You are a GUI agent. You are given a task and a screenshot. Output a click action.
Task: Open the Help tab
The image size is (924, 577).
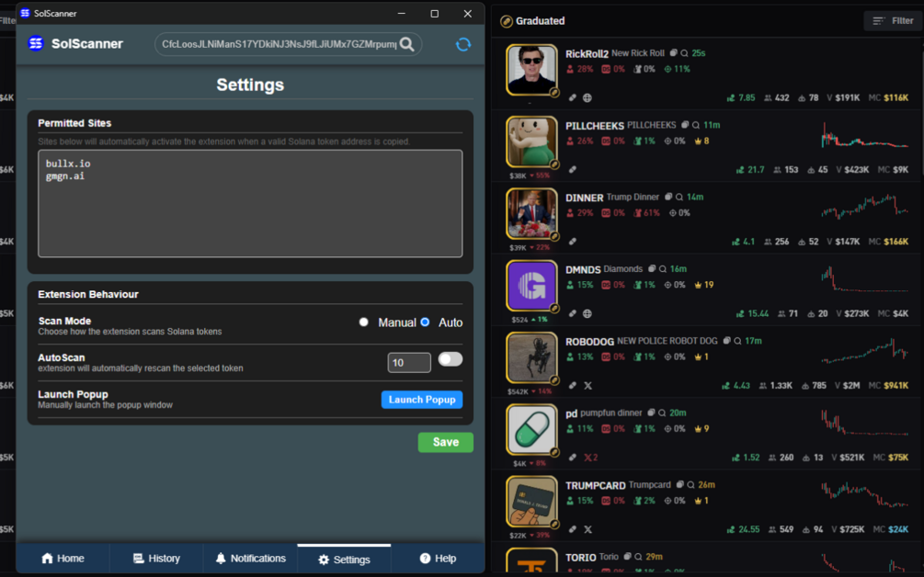click(438, 558)
